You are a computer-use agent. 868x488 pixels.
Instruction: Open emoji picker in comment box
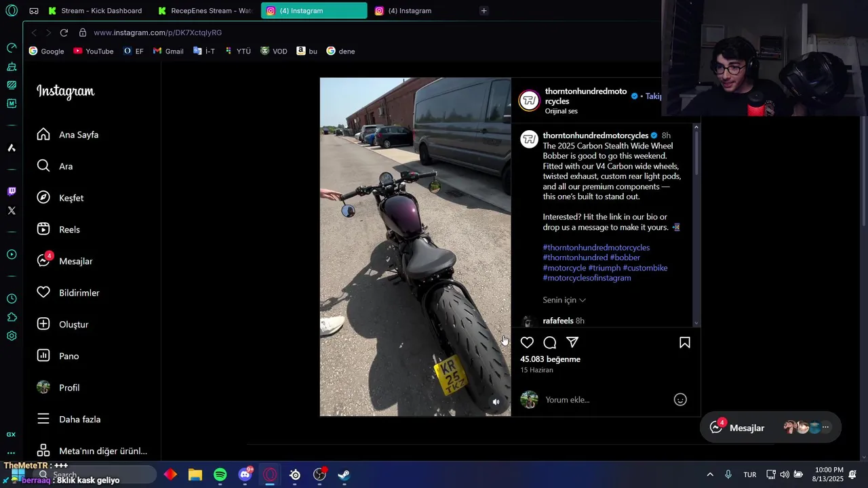pos(680,399)
